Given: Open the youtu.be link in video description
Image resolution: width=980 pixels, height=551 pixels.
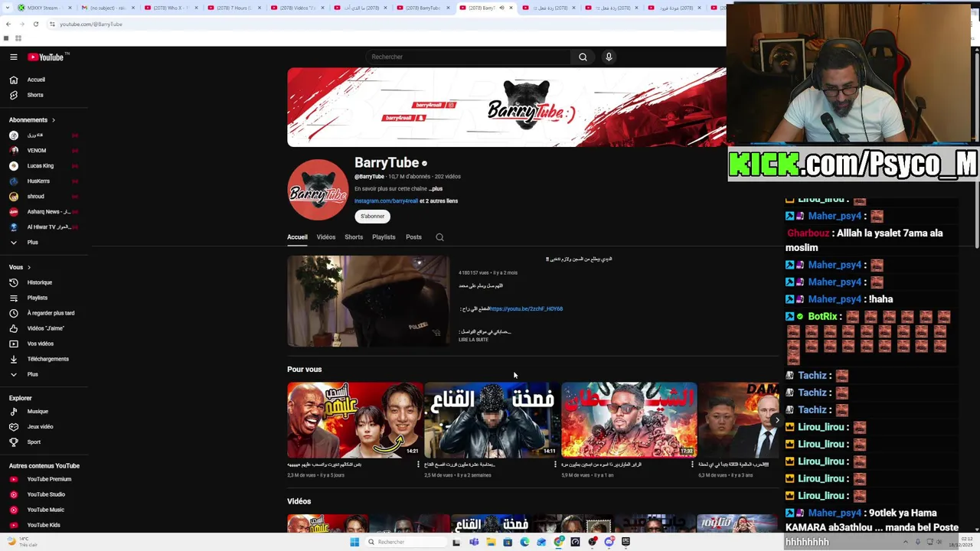Looking at the screenshot, I should tap(526, 309).
